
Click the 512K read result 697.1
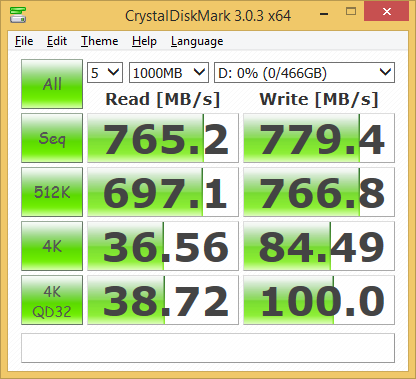(x=163, y=192)
